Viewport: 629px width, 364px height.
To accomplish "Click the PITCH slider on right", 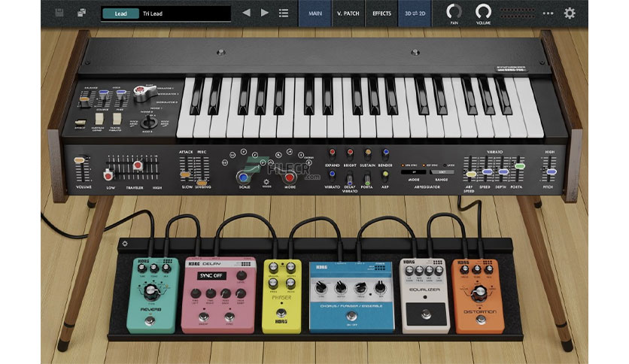I will [x=552, y=171].
